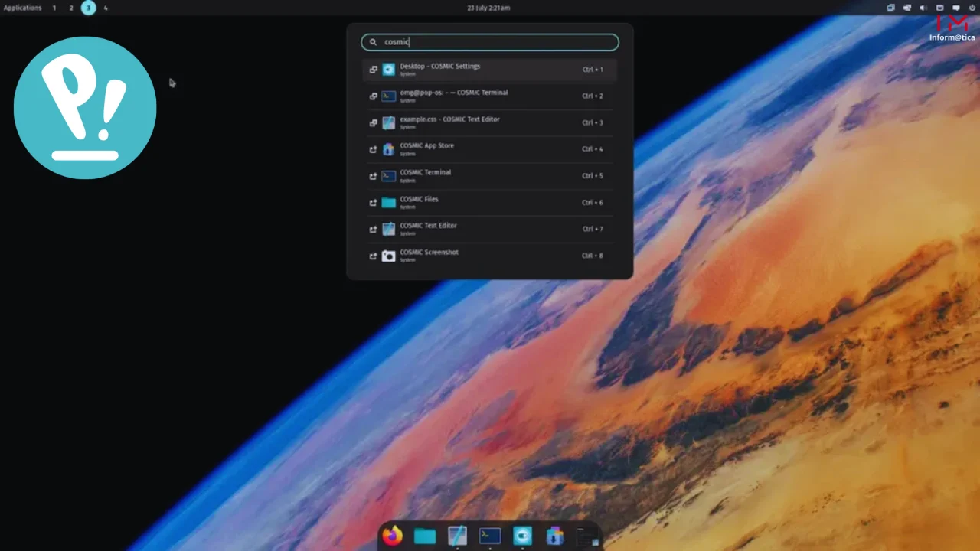Open COSMIC Terminal from the dock
This screenshot has height=551, width=980.
490,536
